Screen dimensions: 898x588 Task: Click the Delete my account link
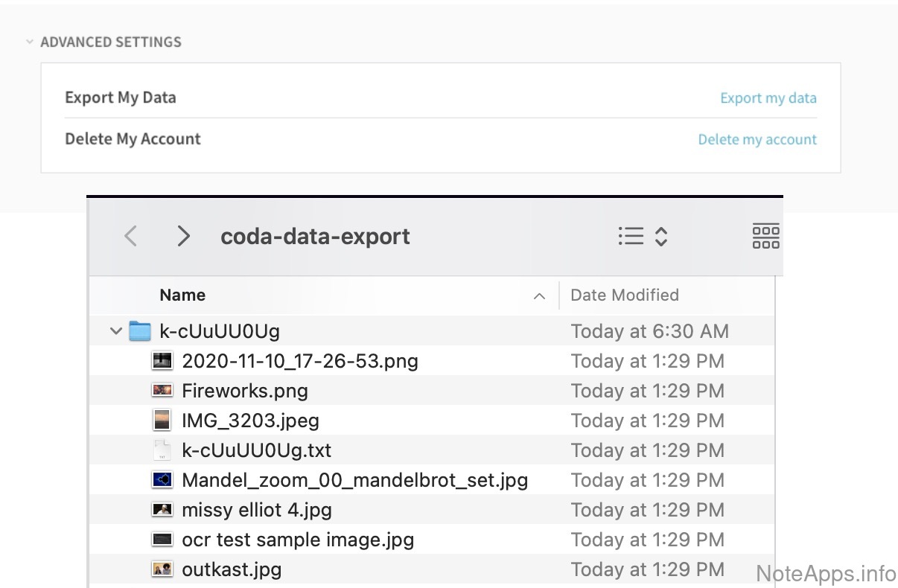757,140
